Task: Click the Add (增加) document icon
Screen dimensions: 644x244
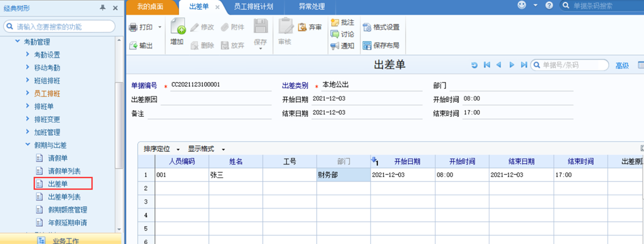Action: (x=178, y=26)
